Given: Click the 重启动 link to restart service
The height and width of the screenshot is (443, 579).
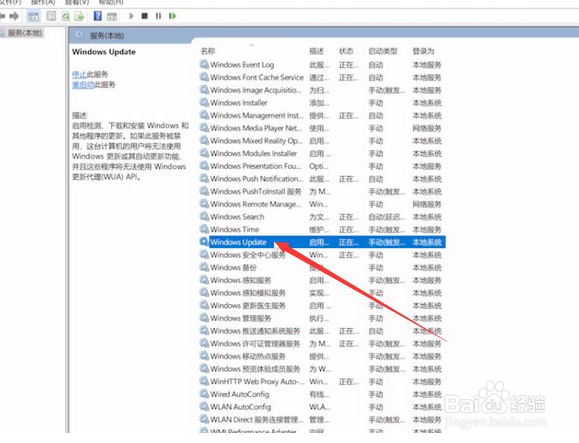Looking at the screenshot, I should (x=83, y=85).
